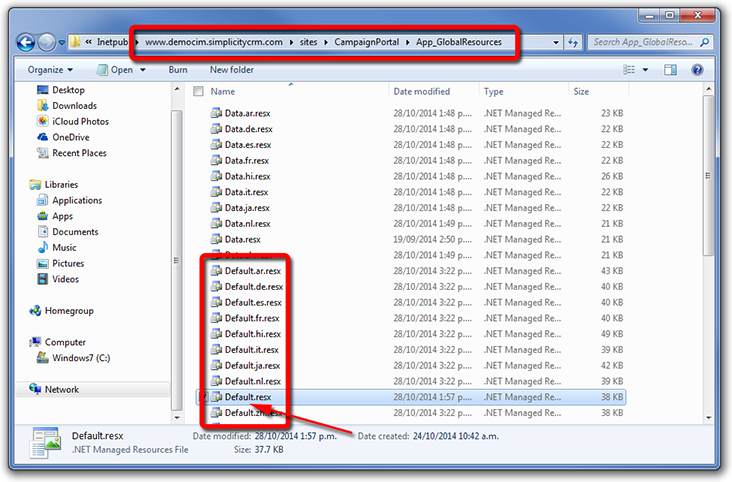Click the Refresh button beside address bar
This screenshot has width=732, height=482.
click(573, 43)
